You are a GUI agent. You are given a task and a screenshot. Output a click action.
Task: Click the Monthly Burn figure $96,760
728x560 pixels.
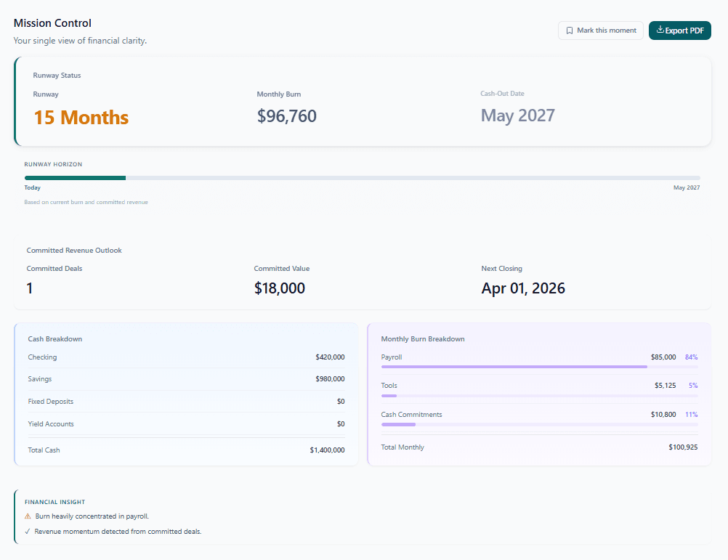pos(286,115)
